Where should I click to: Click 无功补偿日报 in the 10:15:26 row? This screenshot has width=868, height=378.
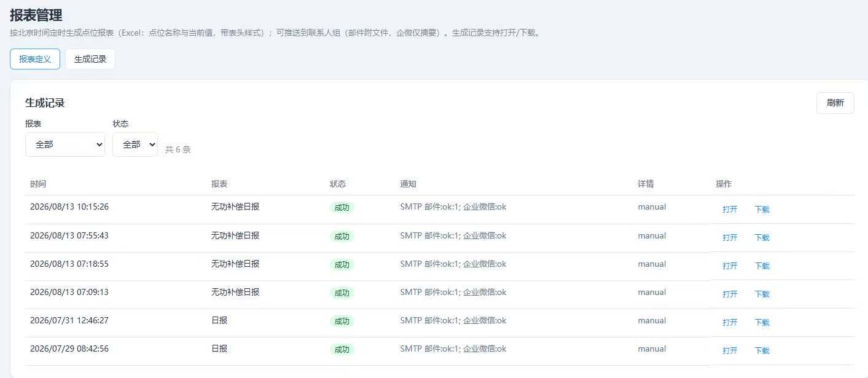pyautogui.click(x=235, y=207)
